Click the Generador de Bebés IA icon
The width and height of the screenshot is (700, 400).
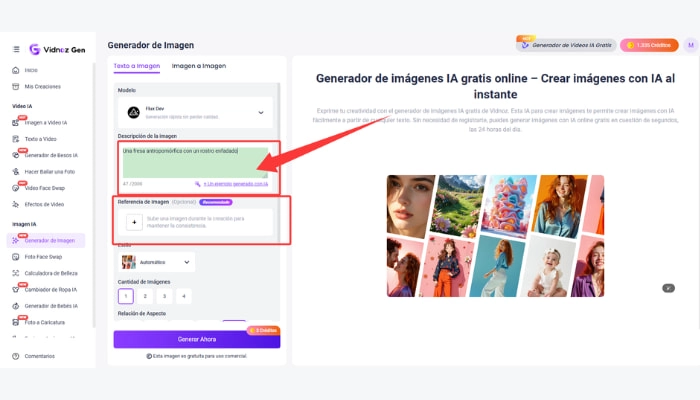[16, 306]
